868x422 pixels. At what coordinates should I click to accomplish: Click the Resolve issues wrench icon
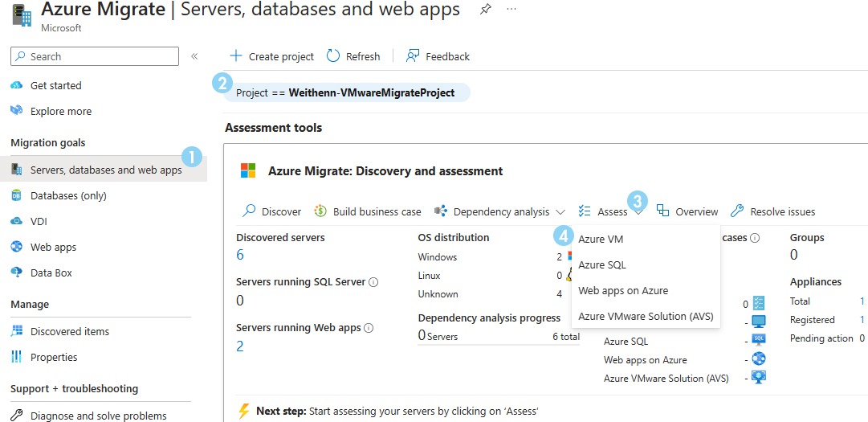(737, 211)
